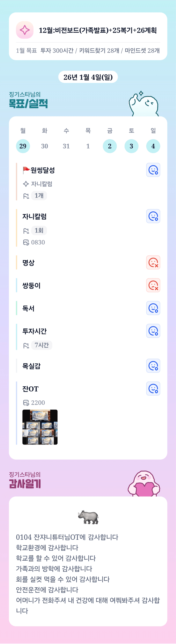This screenshot has height=644, width=176.
Task: Select Friday the 2nd in the week row
Action: pyautogui.click(x=110, y=146)
